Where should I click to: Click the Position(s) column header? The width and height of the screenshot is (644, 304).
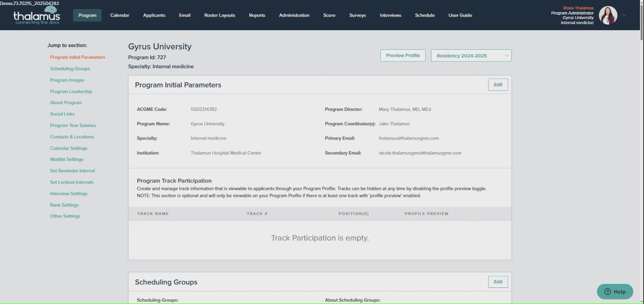(354, 214)
